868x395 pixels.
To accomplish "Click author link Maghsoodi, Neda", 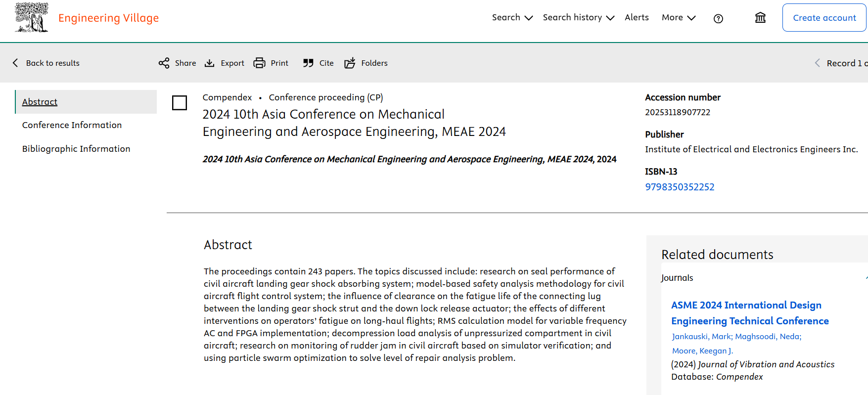I will coord(767,337).
